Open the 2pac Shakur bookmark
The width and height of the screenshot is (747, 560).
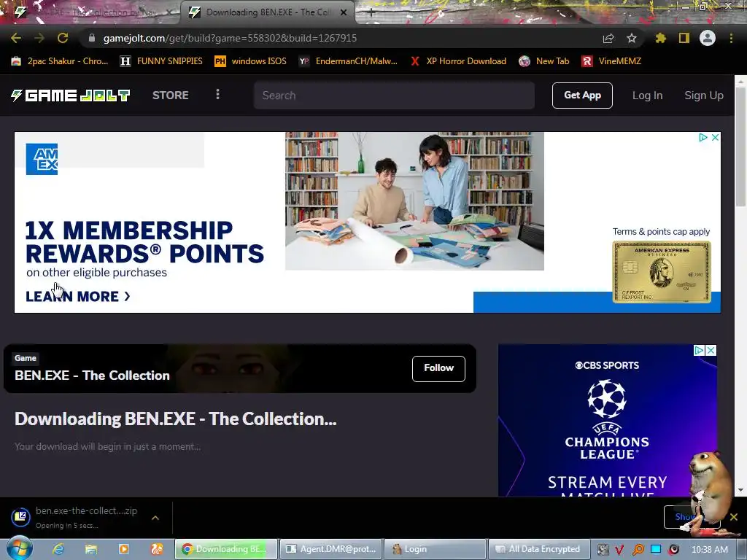pyautogui.click(x=60, y=61)
